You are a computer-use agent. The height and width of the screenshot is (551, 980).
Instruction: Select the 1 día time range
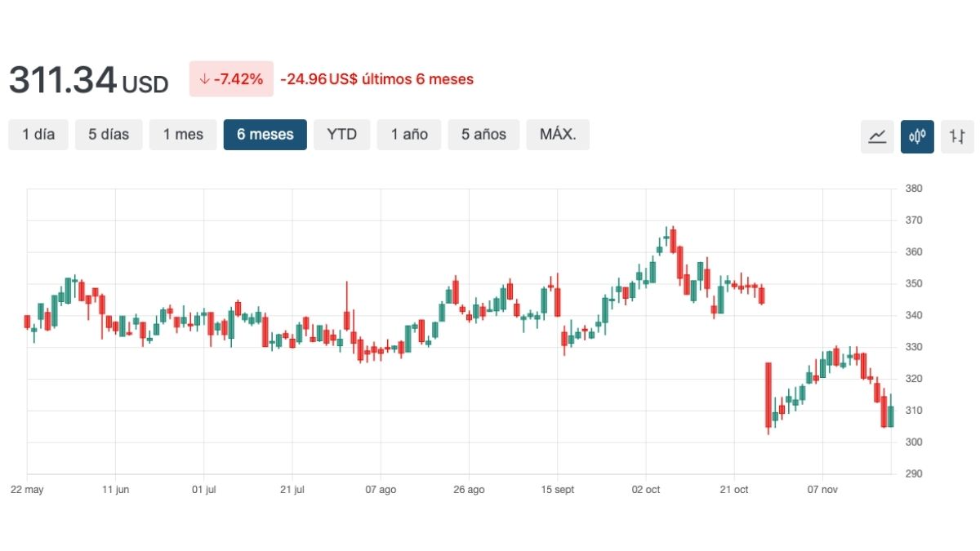click(x=38, y=135)
